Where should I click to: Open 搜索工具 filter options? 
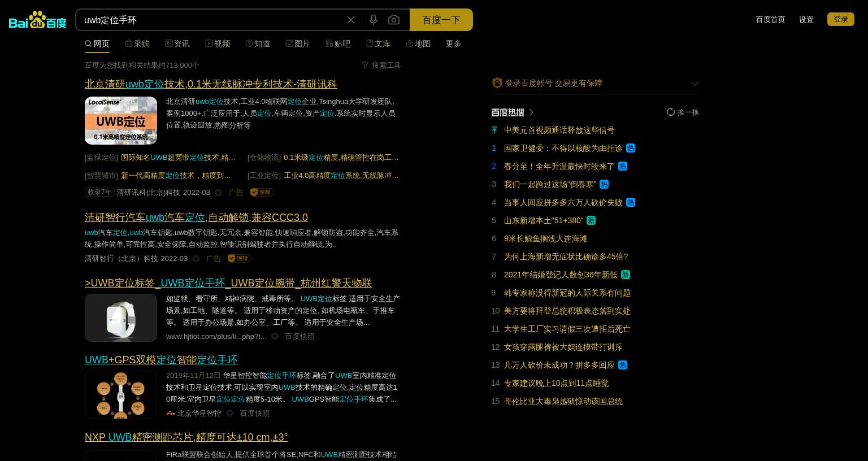381,66
